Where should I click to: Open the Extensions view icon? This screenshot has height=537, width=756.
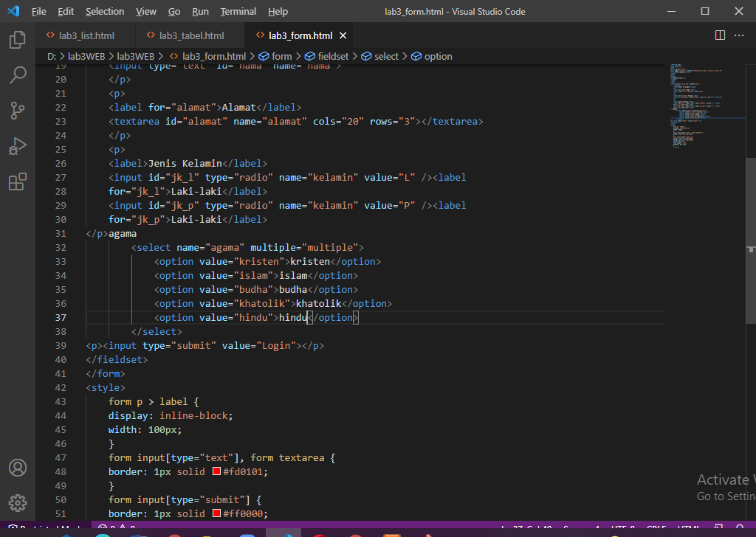18,181
